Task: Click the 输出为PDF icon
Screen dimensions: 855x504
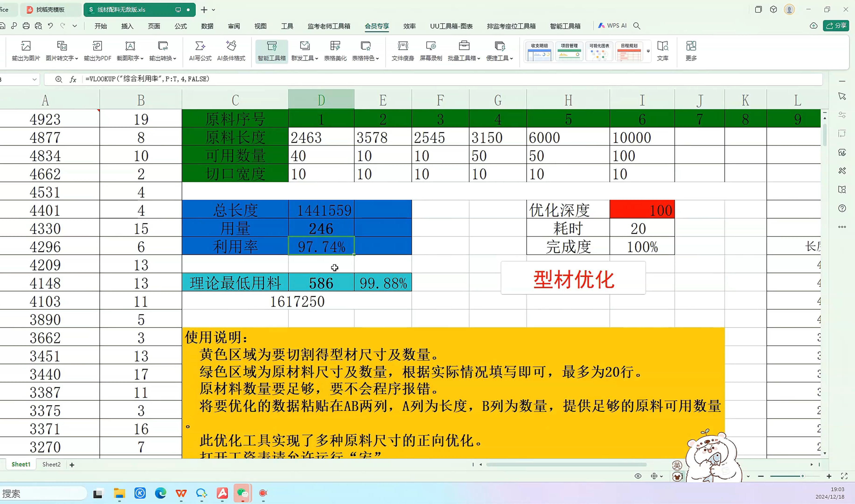Action: [97, 51]
